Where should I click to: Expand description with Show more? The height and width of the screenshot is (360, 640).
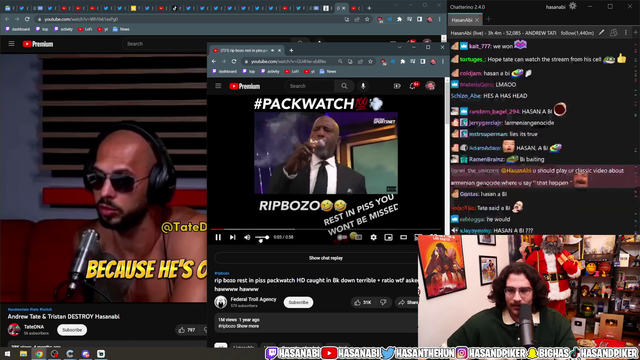click(x=248, y=326)
